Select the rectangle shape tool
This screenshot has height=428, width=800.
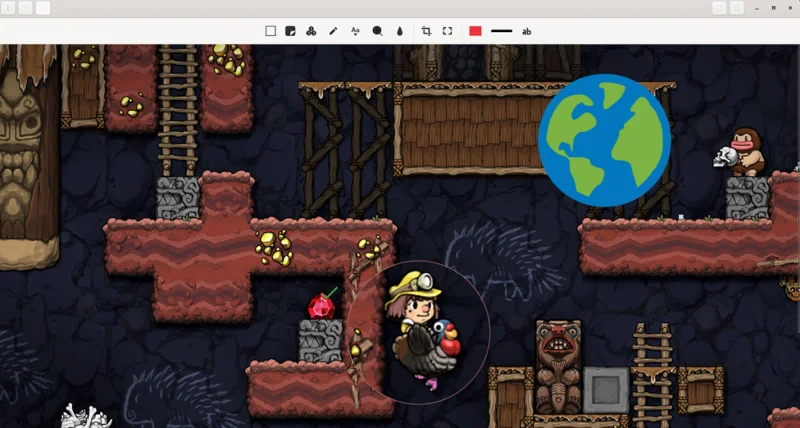tap(270, 31)
